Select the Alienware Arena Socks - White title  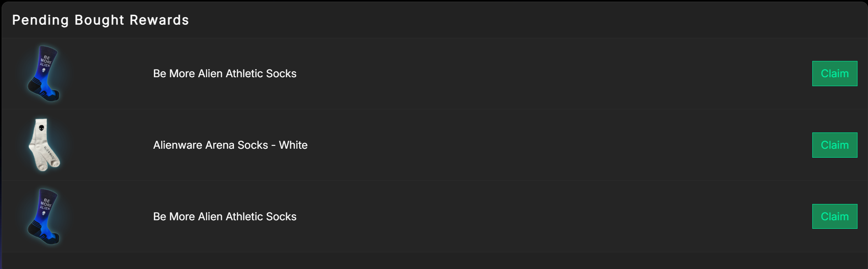(230, 145)
